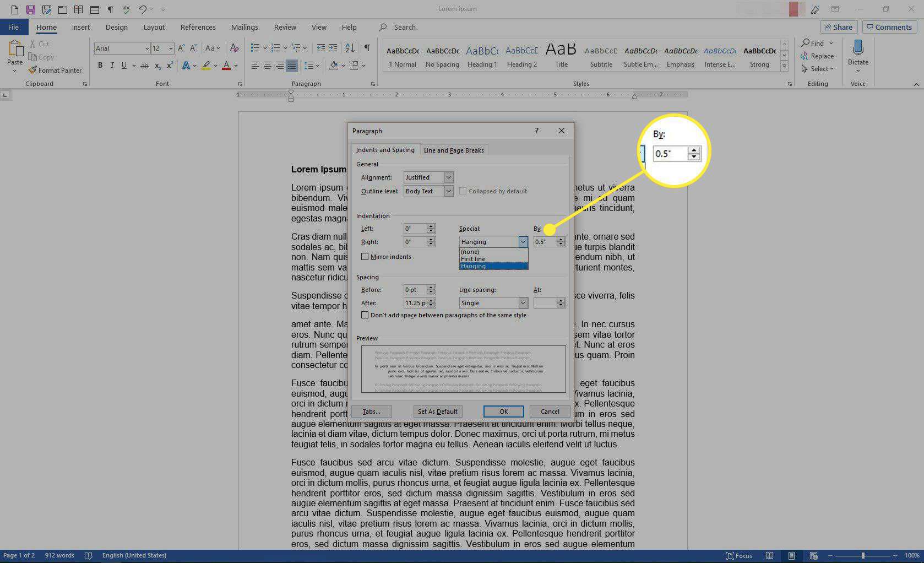
Task: Open the font size dropdown
Action: pos(170,48)
